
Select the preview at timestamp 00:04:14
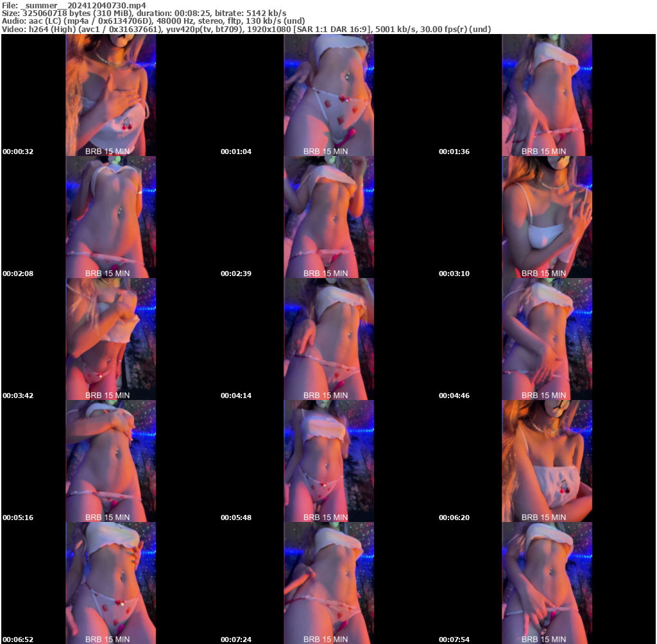328,338
